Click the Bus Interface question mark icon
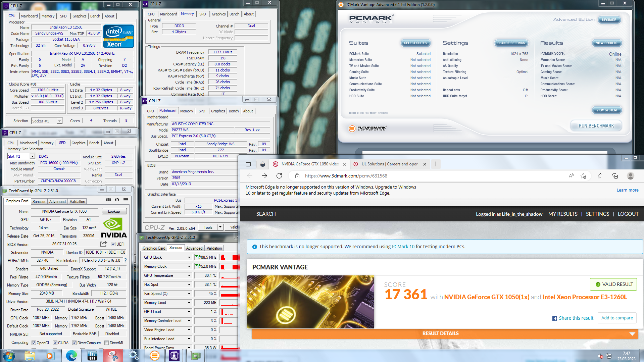This screenshot has width=644, height=362. pyautogui.click(x=126, y=260)
